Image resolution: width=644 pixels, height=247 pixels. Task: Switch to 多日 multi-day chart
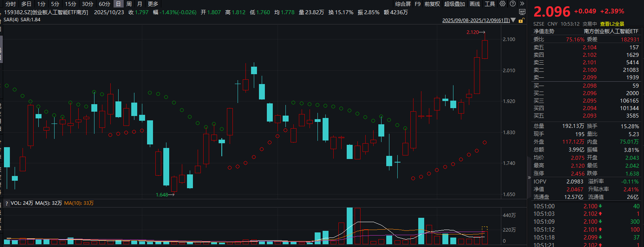tap(26, 4)
